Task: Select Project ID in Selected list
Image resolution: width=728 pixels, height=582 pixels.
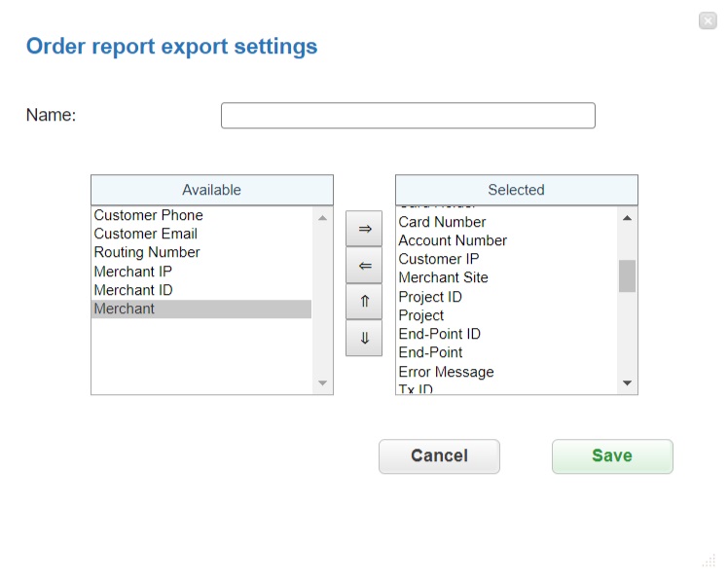Action: [430, 297]
